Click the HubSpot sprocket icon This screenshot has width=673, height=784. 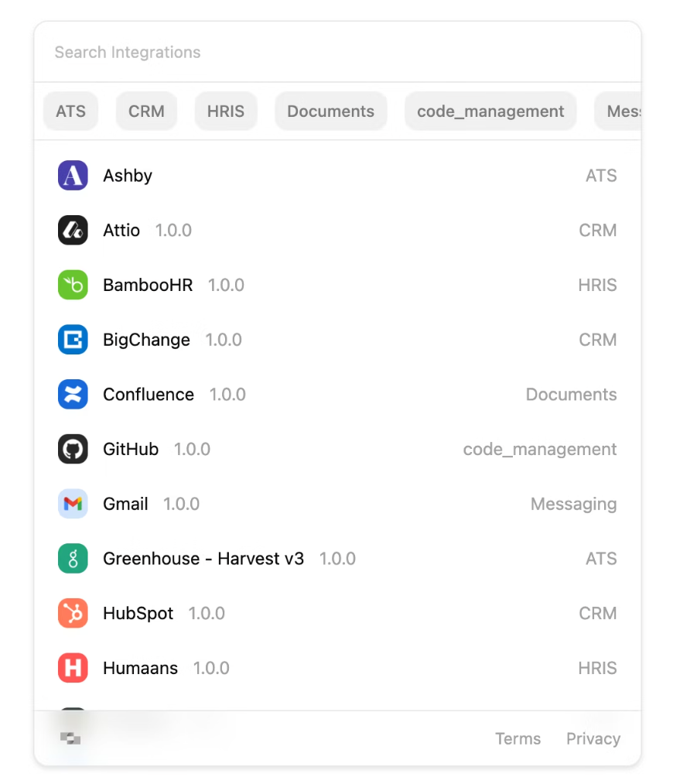pyautogui.click(x=72, y=613)
